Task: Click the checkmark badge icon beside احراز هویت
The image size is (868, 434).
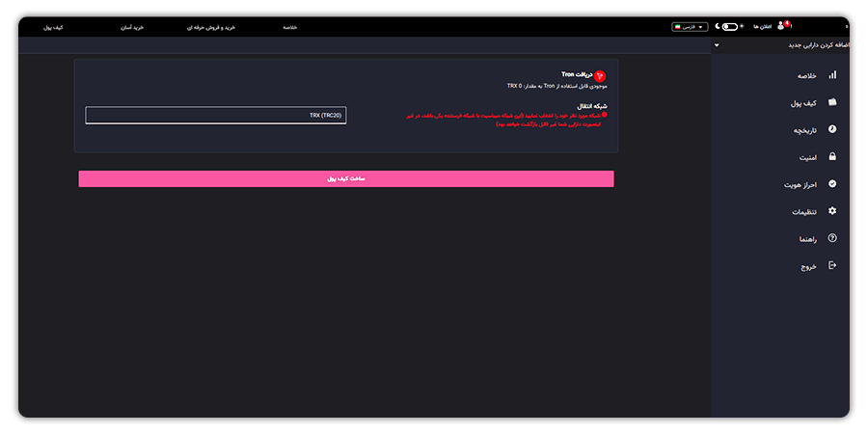Action: (832, 184)
